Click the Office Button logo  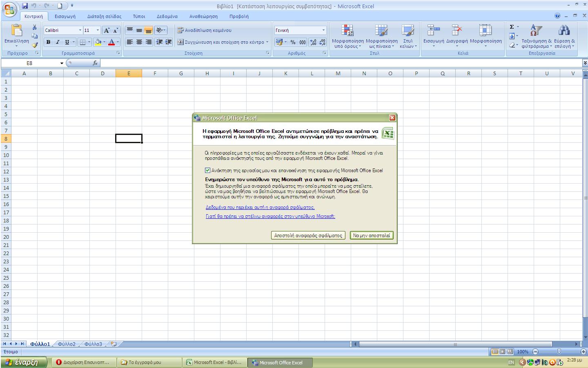coord(9,9)
